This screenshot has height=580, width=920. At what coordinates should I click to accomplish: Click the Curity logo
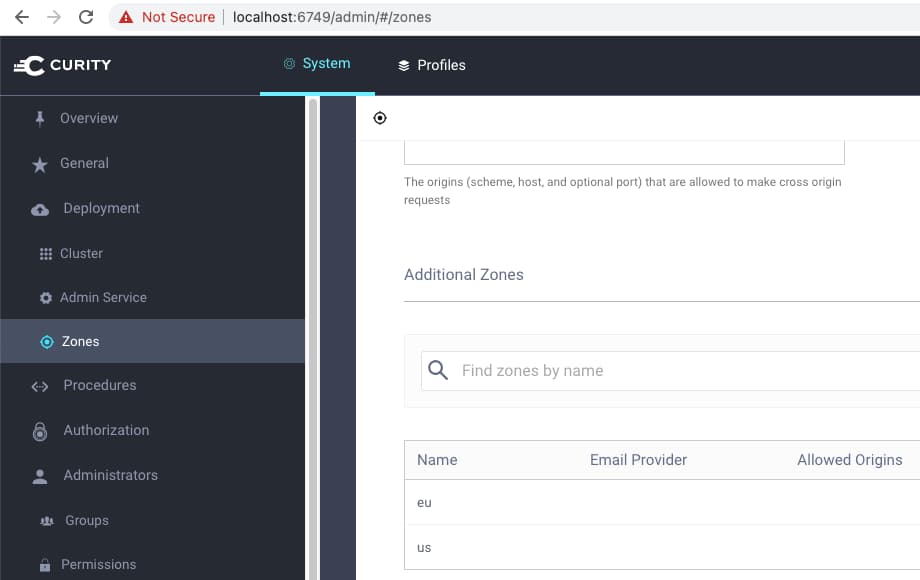(62, 66)
